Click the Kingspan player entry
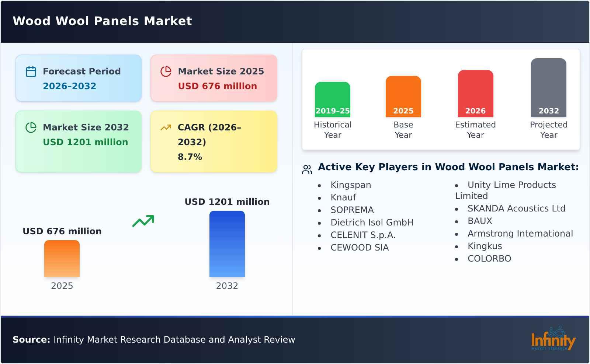Image resolution: width=590 pixels, height=364 pixels. tap(351, 185)
